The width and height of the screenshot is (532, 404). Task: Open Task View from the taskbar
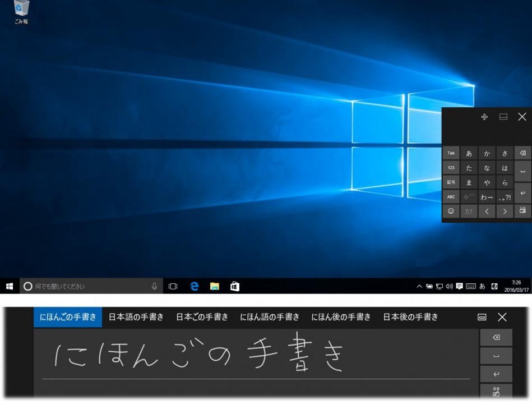click(x=173, y=286)
